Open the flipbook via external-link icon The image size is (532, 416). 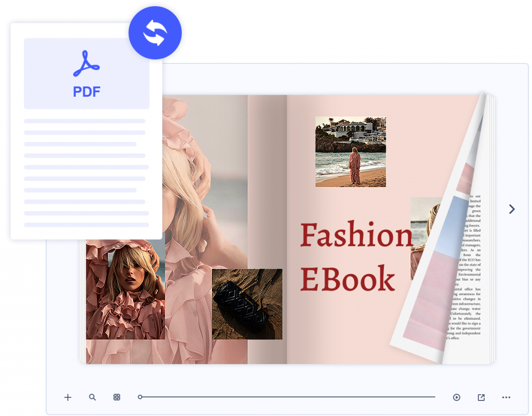pos(481,397)
